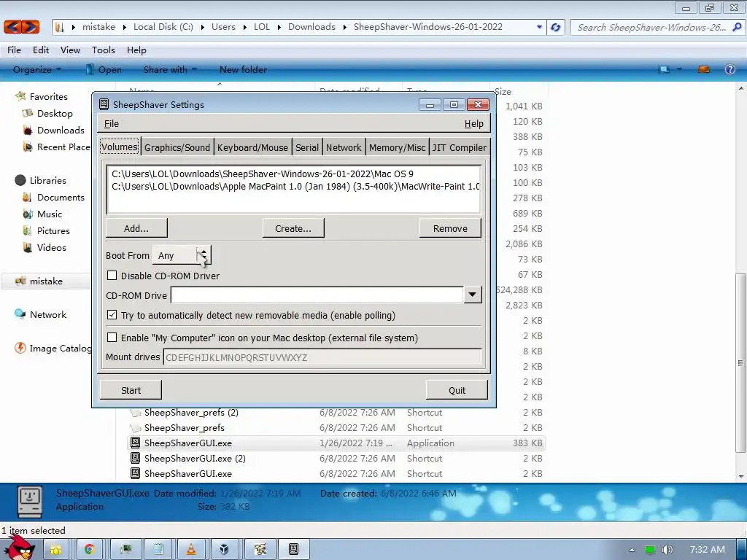
Task: Click Start to launch SheepShaver
Action: [131, 390]
